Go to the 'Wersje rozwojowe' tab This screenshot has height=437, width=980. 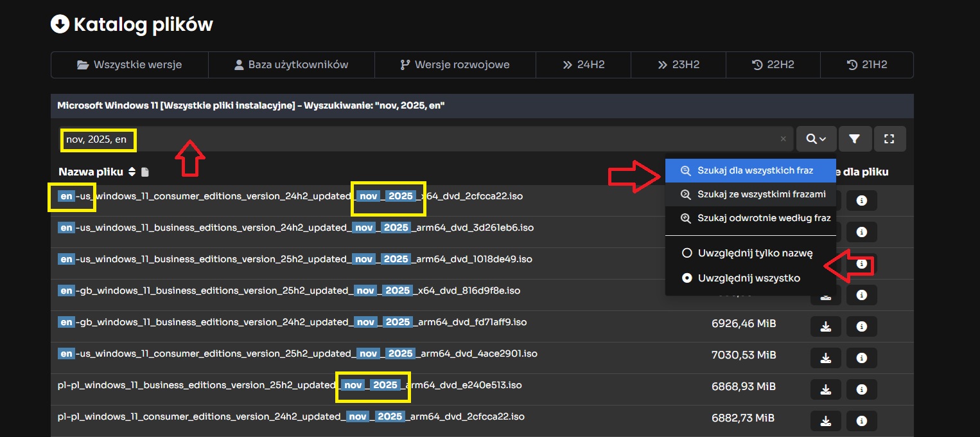[454, 65]
